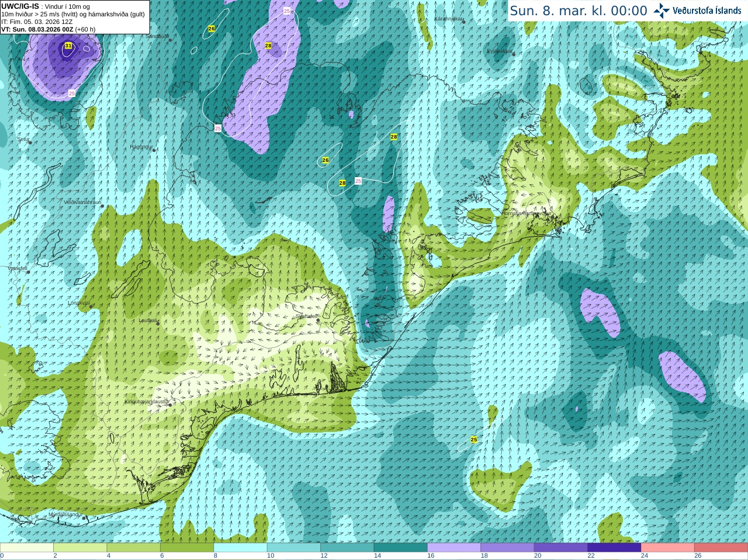This screenshot has width=748, height=560.
Task: Click the Sandbúðir station label
Action: (x=157, y=36)
